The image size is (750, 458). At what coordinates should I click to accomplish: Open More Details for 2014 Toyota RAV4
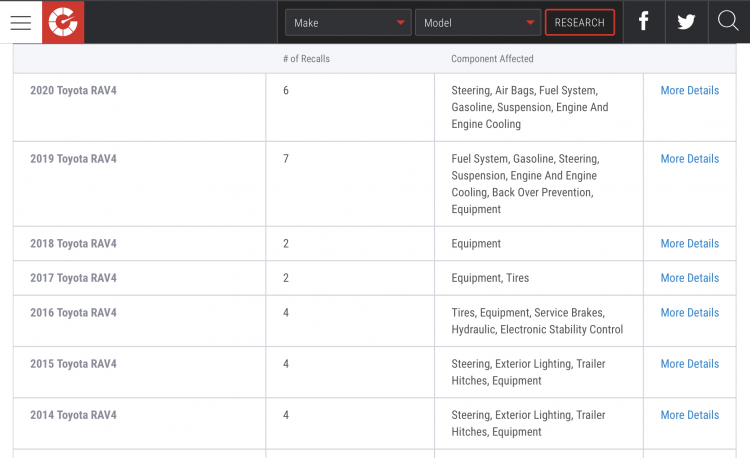click(x=690, y=415)
